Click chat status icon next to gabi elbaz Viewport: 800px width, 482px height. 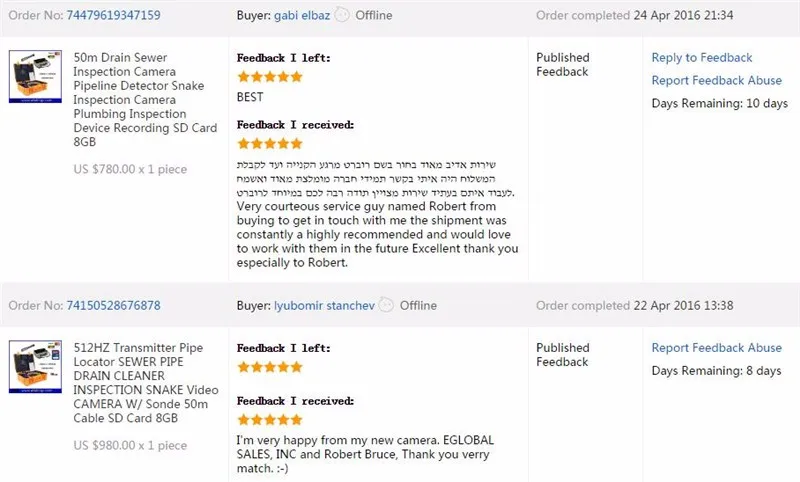(x=342, y=15)
